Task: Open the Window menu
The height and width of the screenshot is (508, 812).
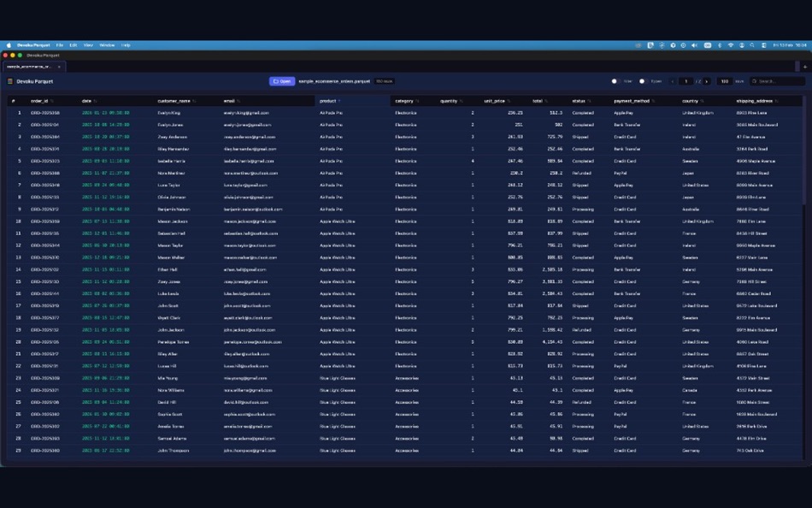Action: click(107, 45)
